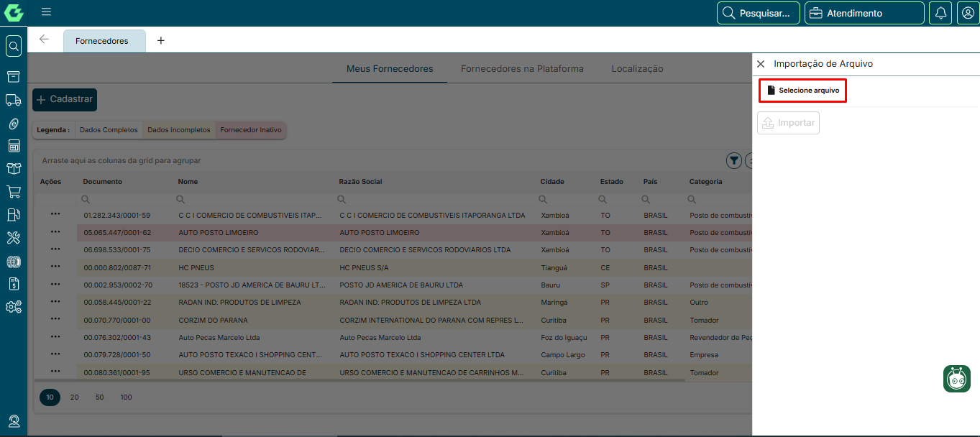
Task: Click the grid horizontal scrollbar
Action: pos(360,381)
